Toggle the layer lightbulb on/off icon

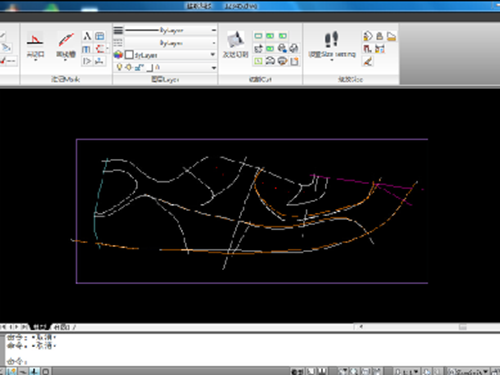pos(119,68)
